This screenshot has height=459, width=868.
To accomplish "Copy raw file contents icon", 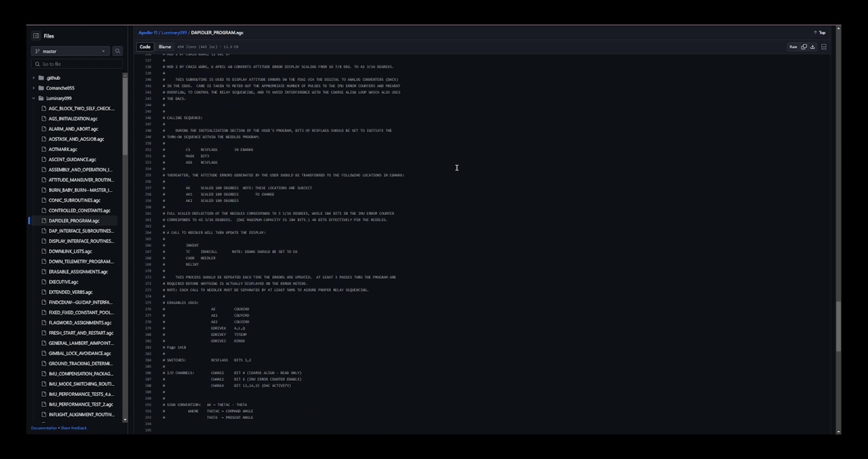I will pyautogui.click(x=804, y=47).
